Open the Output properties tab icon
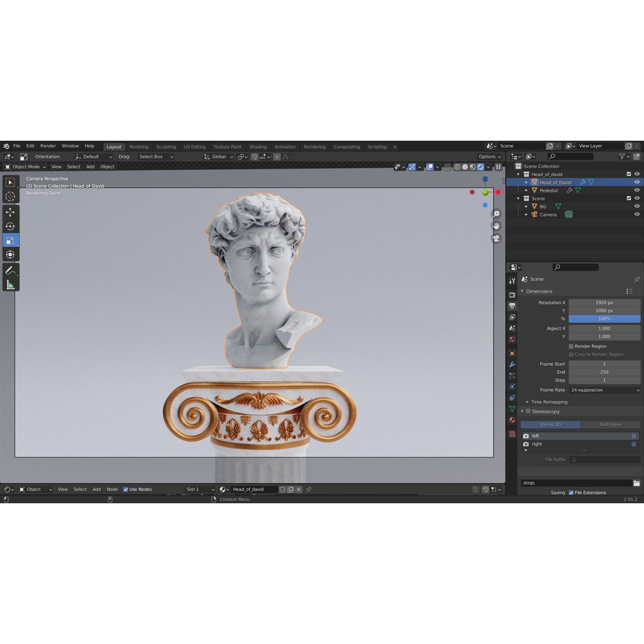 coord(512,306)
